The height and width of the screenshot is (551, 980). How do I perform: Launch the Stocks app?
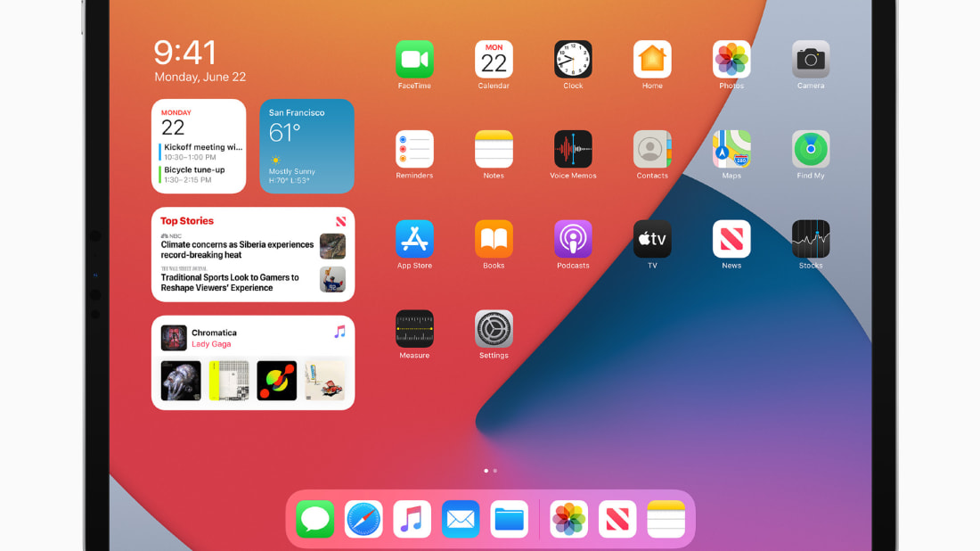coord(811,239)
